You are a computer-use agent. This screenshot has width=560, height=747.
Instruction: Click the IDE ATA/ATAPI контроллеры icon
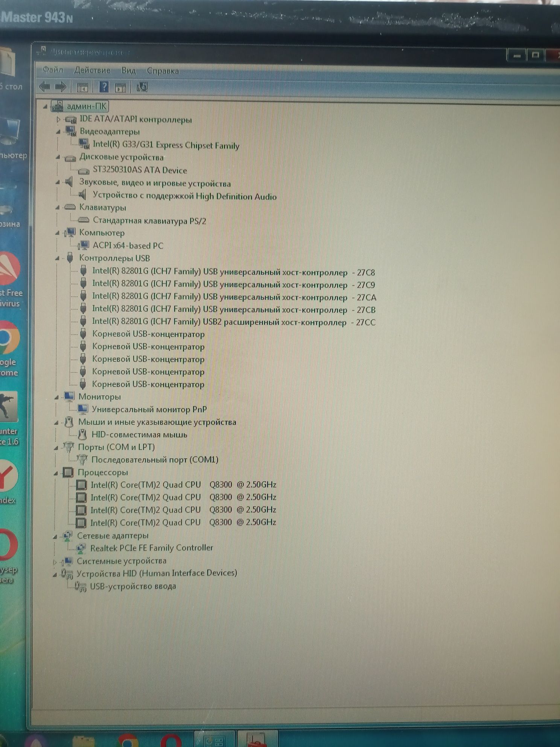click(70, 120)
